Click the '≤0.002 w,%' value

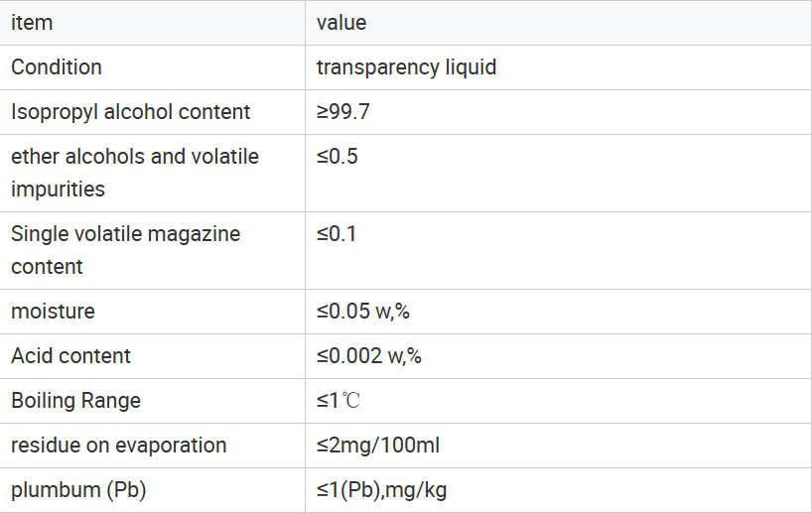coord(369,356)
